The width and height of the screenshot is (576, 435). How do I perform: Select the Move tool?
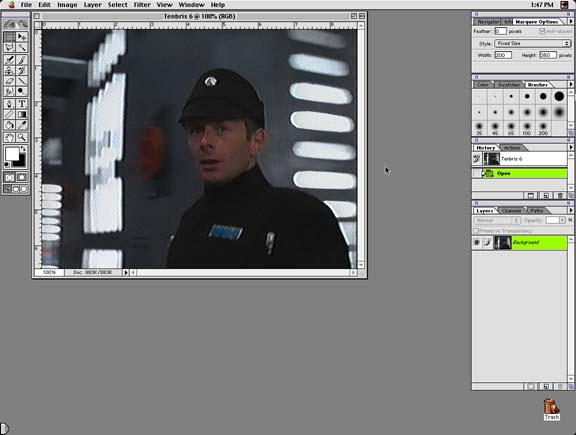pyautogui.click(x=22, y=37)
